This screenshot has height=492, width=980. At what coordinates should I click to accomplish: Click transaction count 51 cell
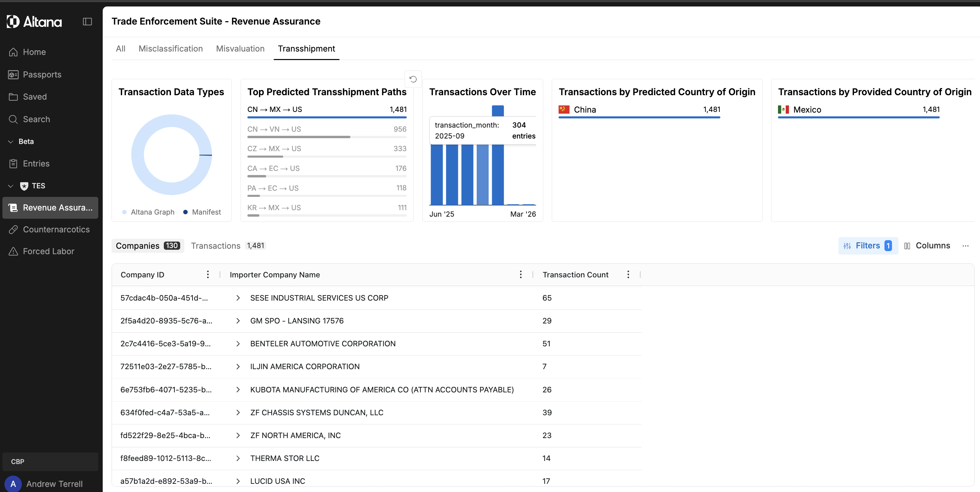click(546, 344)
